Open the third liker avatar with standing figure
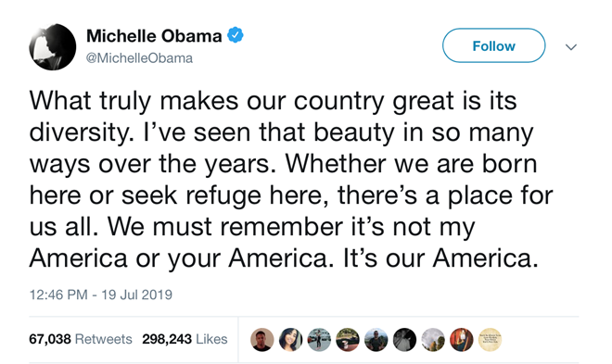The image size is (612, 364). click(319, 339)
